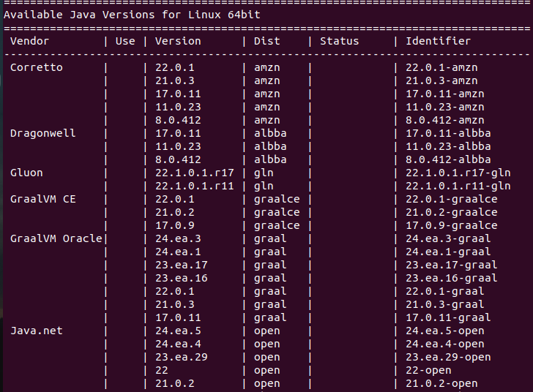
Task: Click version '22.1.0.1.r17' in Gluon row
Action: tap(195, 173)
